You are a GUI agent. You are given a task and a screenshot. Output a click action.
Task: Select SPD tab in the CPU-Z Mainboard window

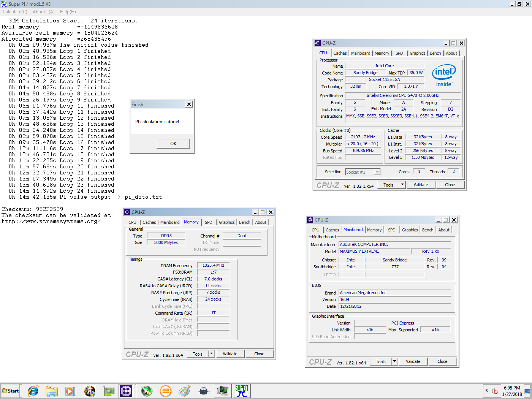pyautogui.click(x=392, y=230)
